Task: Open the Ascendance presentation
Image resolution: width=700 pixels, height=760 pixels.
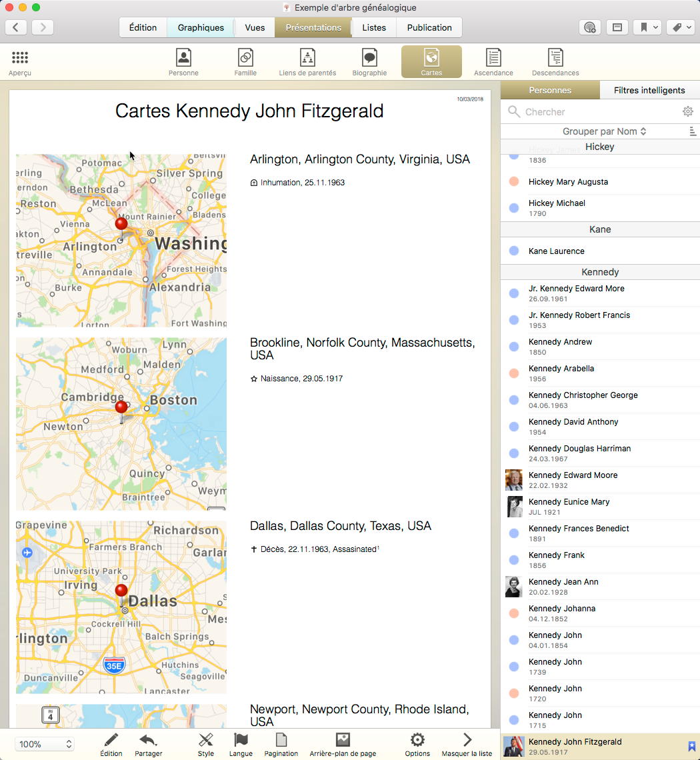Action: pyautogui.click(x=493, y=63)
